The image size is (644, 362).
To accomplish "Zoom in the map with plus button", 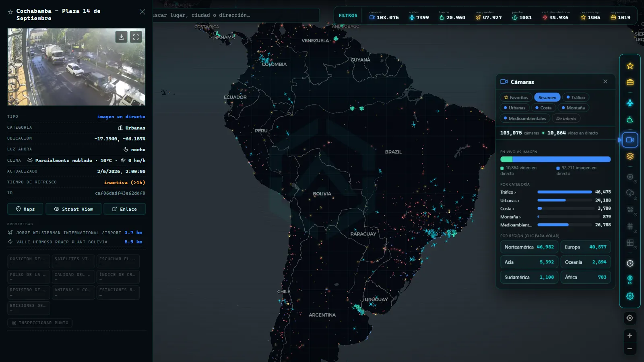I will tap(630, 335).
